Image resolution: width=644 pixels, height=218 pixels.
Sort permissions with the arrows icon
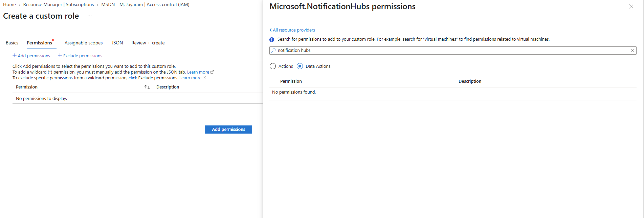coord(147,87)
